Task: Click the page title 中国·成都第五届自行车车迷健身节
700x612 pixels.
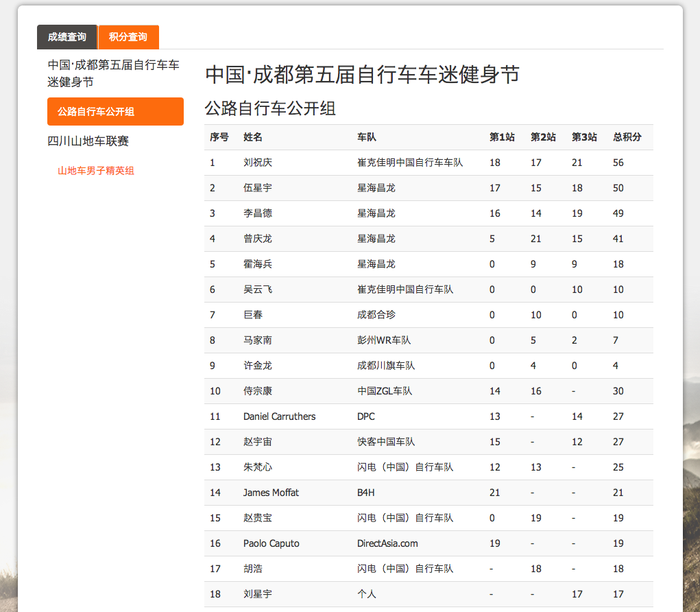Action: (x=363, y=75)
